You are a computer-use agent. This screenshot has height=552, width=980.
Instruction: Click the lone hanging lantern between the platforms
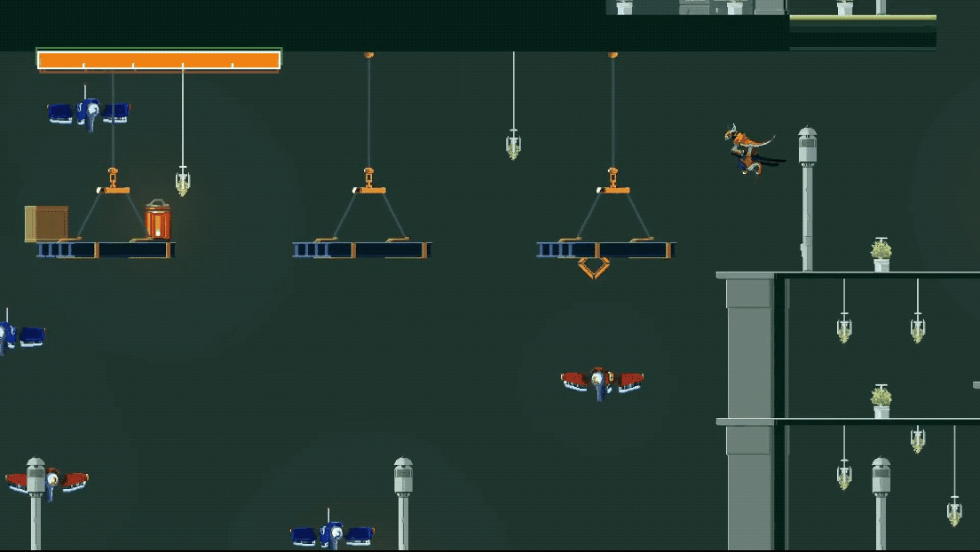tap(513, 144)
